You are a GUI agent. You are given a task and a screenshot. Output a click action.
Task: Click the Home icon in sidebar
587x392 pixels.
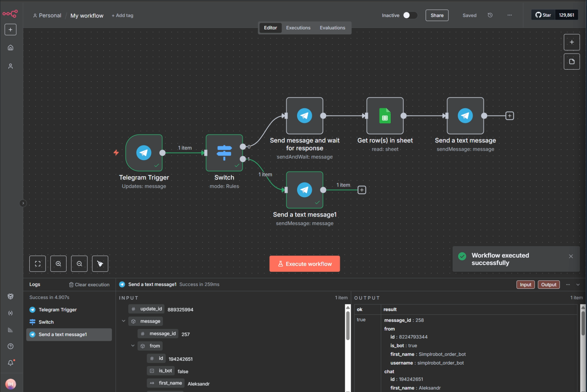click(x=11, y=48)
